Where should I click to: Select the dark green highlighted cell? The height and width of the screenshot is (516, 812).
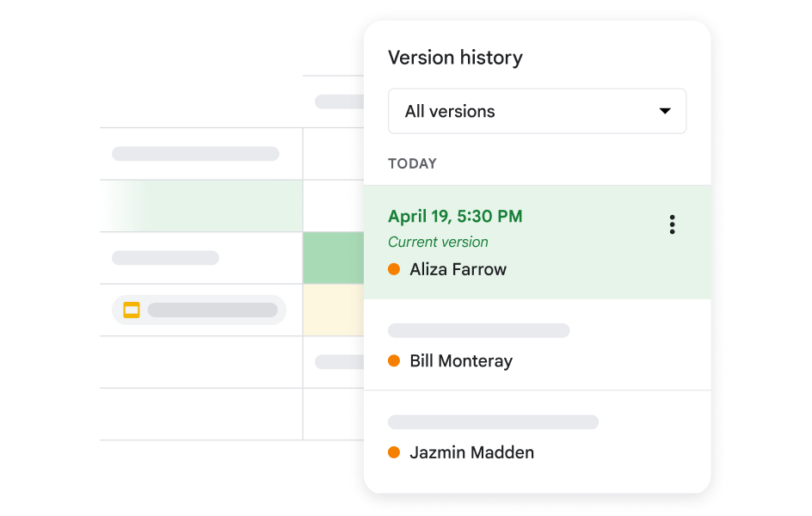click(334, 258)
